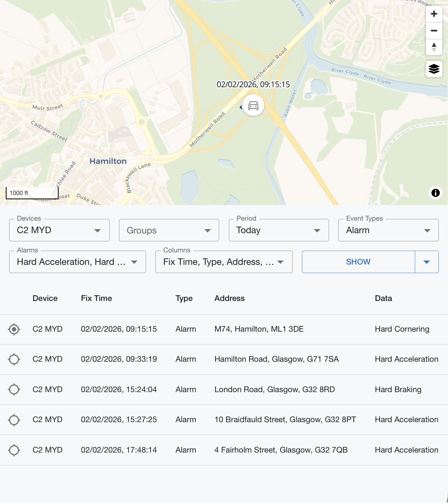
Task: Toggle location for 10 Braidfauld Street event
Action: 14,420
